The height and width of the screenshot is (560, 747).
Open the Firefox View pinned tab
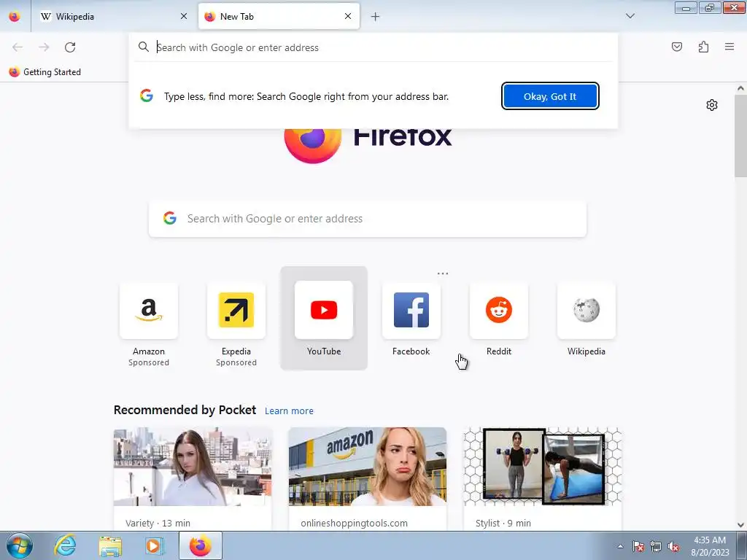[x=15, y=16]
